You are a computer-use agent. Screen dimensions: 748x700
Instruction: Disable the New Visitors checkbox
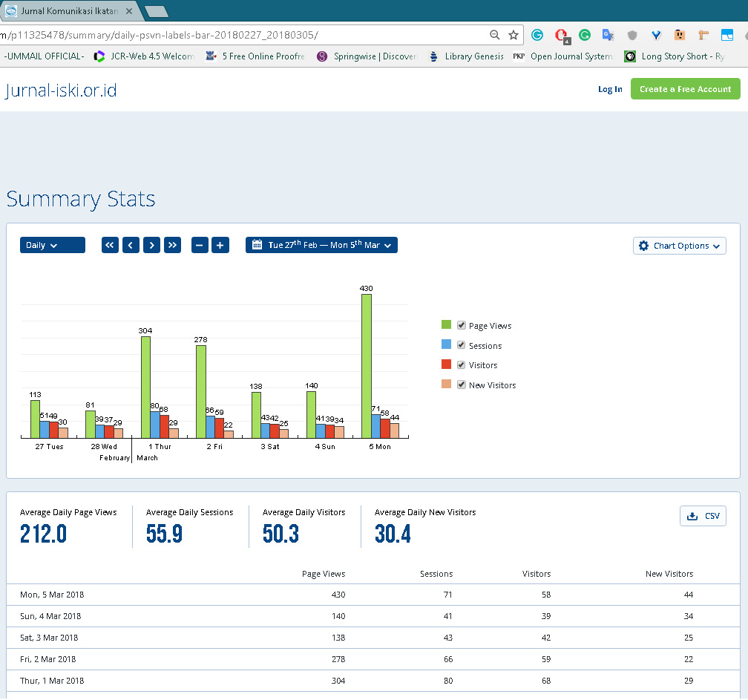pos(462,385)
